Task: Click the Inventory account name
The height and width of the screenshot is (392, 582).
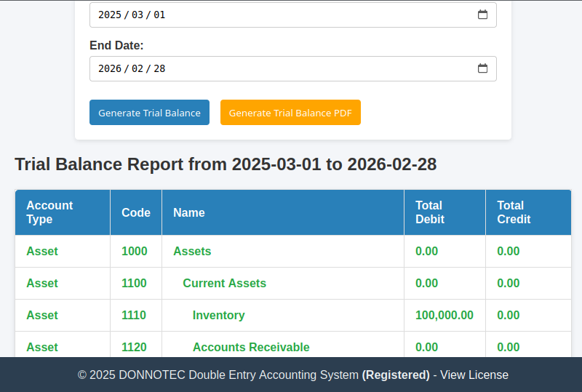Action: pyautogui.click(x=219, y=315)
